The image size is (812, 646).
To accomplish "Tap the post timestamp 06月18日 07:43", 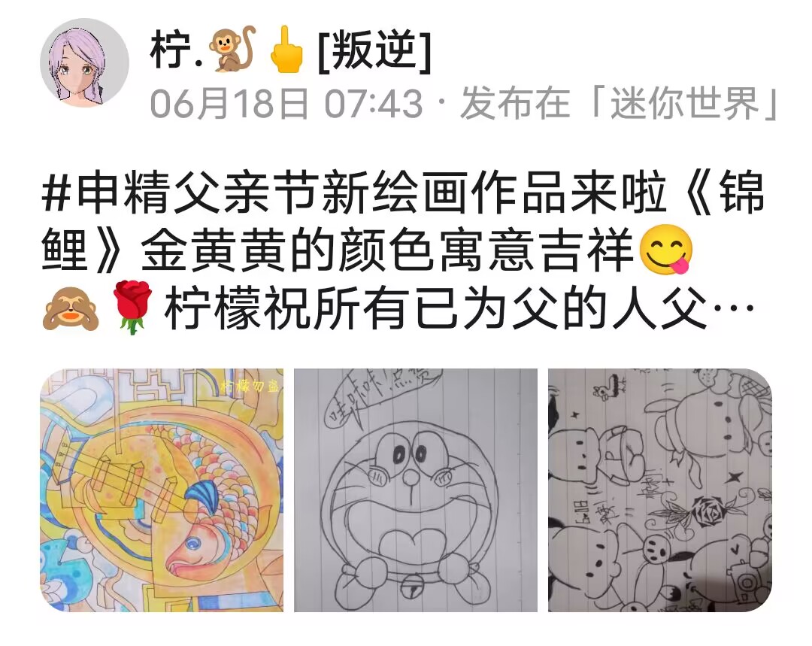I will 286,103.
